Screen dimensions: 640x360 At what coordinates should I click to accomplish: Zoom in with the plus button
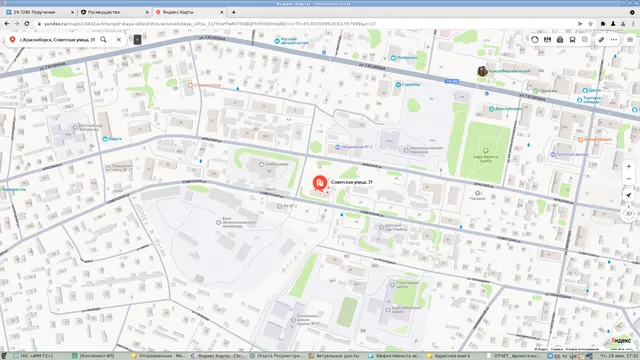coord(629,167)
